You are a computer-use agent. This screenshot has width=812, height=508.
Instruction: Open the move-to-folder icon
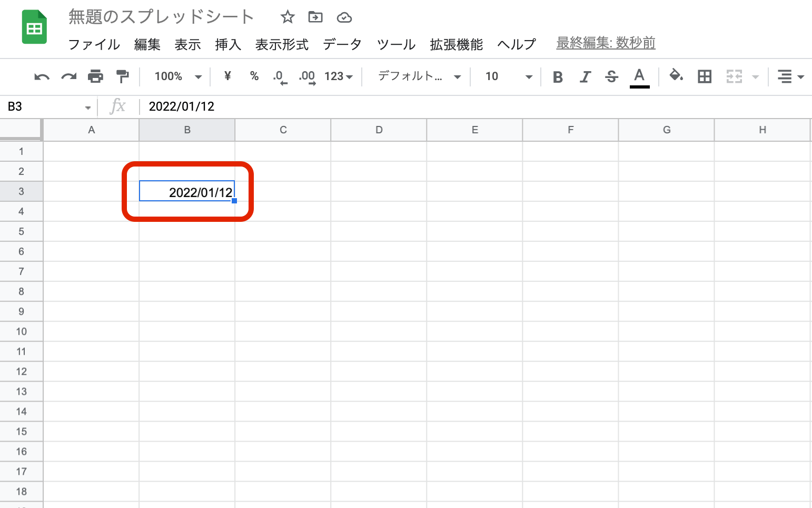(x=315, y=17)
